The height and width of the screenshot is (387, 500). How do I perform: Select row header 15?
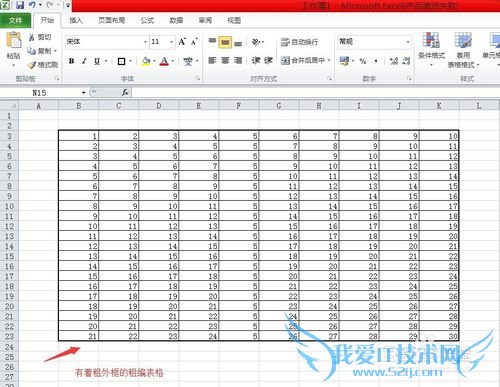(9, 256)
